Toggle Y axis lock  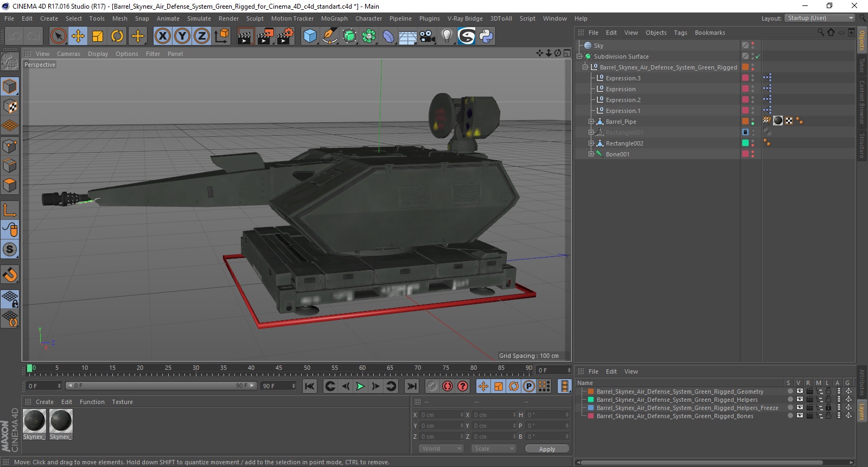pyautogui.click(x=182, y=36)
